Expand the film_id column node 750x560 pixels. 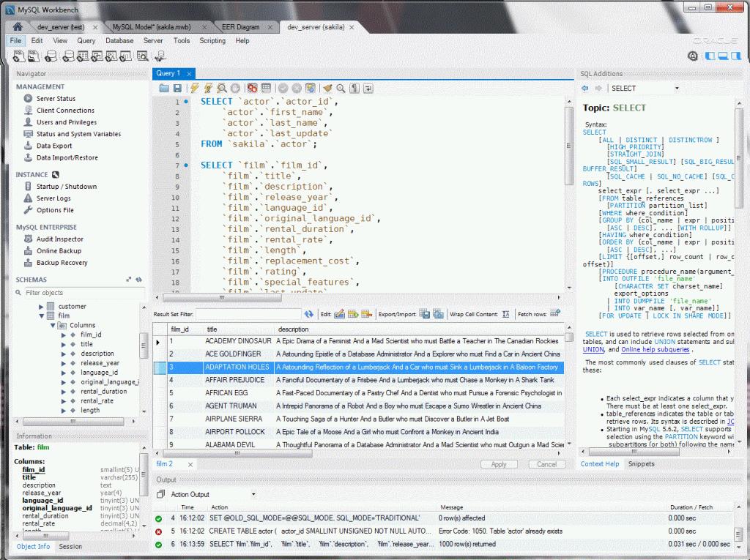pos(64,335)
